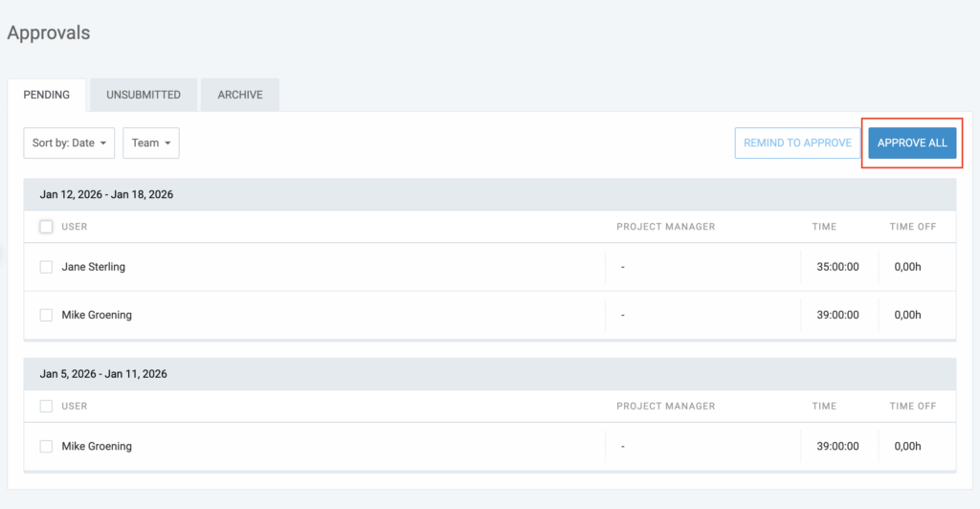Open the Team filter dropdown
Image resolution: width=980 pixels, height=509 pixels.
coord(151,143)
